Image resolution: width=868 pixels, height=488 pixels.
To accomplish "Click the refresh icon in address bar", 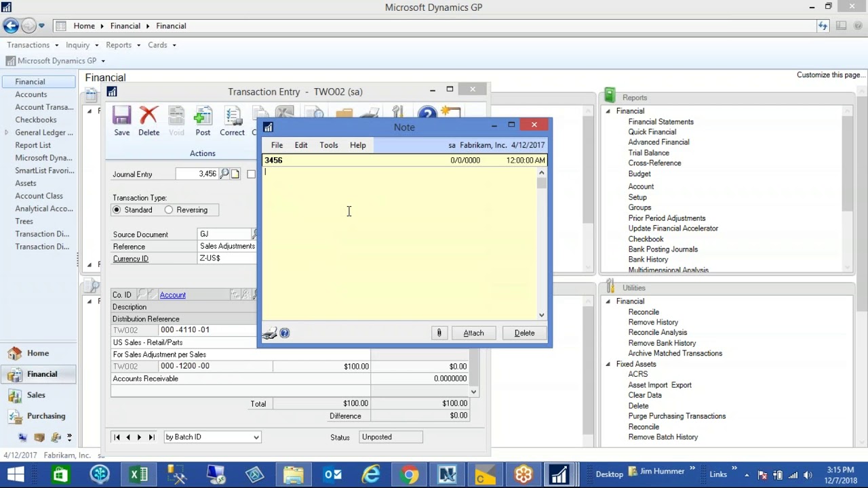I will 823,26.
